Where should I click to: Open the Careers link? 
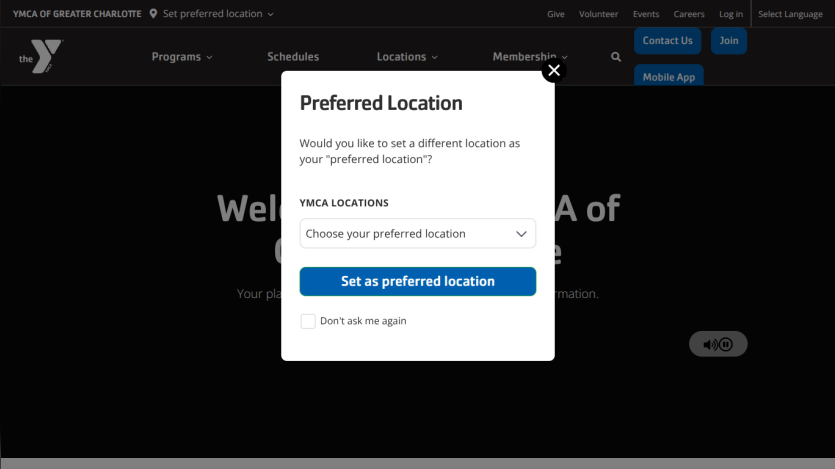689,14
